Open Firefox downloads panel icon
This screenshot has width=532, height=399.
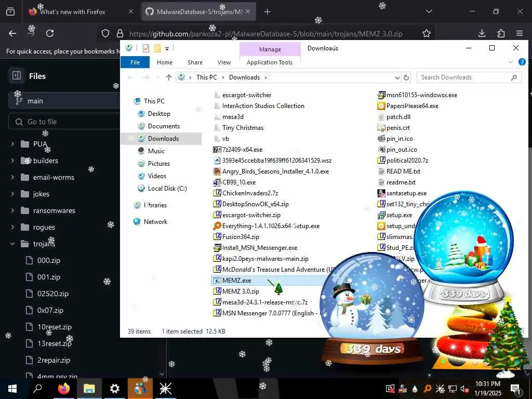pos(482,33)
